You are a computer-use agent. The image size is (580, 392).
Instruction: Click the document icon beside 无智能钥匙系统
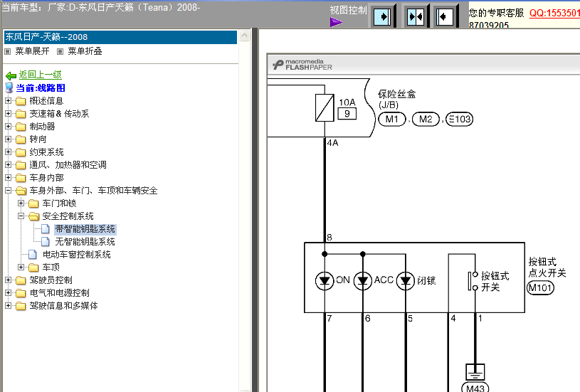(46, 242)
